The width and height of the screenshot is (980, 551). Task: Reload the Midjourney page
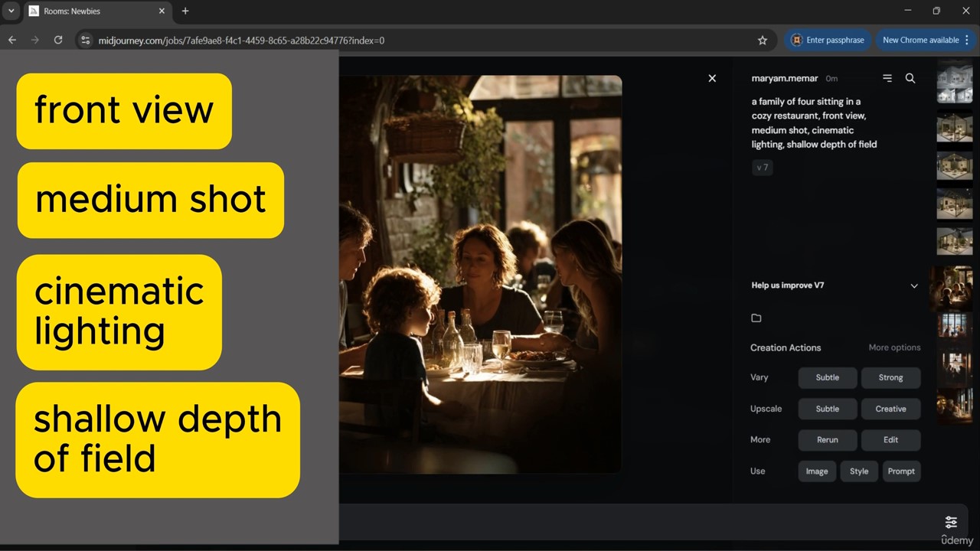pyautogui.click(x=58, y=40)
